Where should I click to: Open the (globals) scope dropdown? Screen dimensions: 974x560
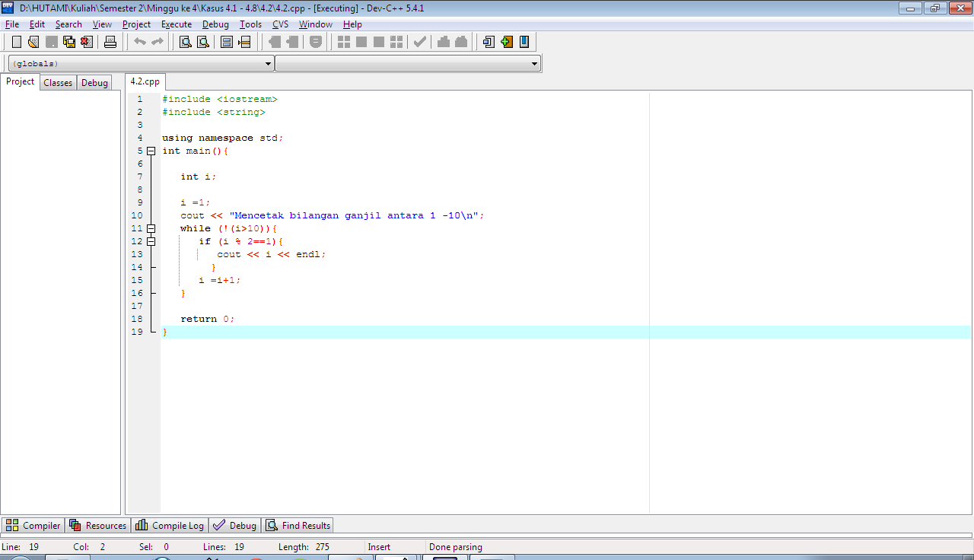coord(141,64)
